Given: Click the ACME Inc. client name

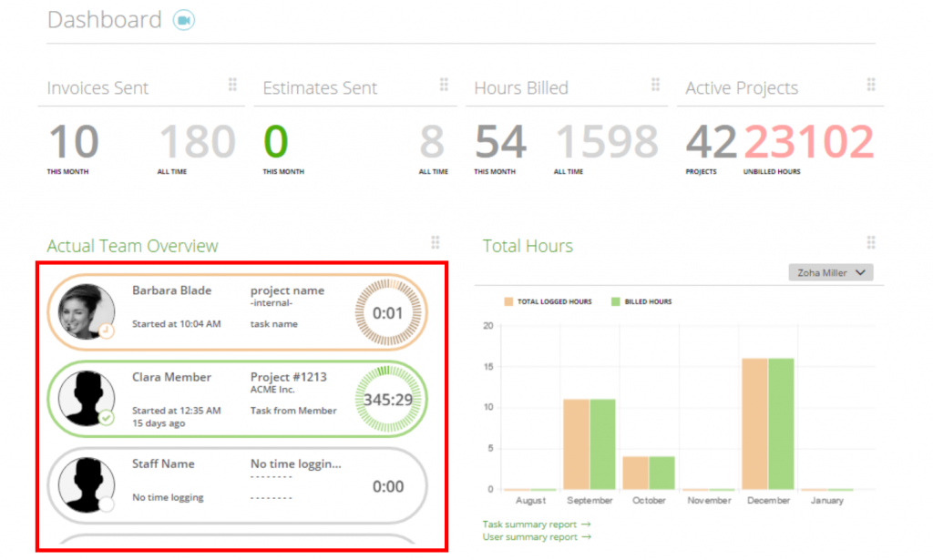Looking at the screenshot, I should pyautogui.click(x=272, y=390).
